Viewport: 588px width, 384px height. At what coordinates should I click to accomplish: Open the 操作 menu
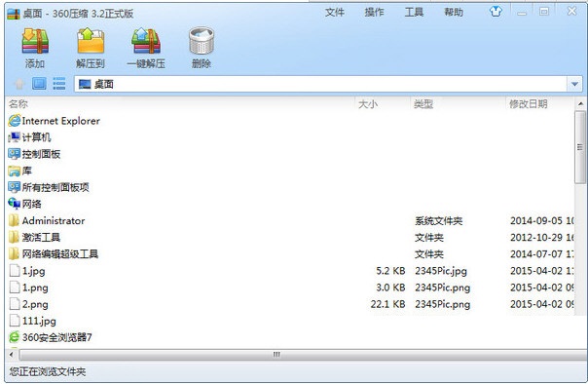click(x=374, y=13)
